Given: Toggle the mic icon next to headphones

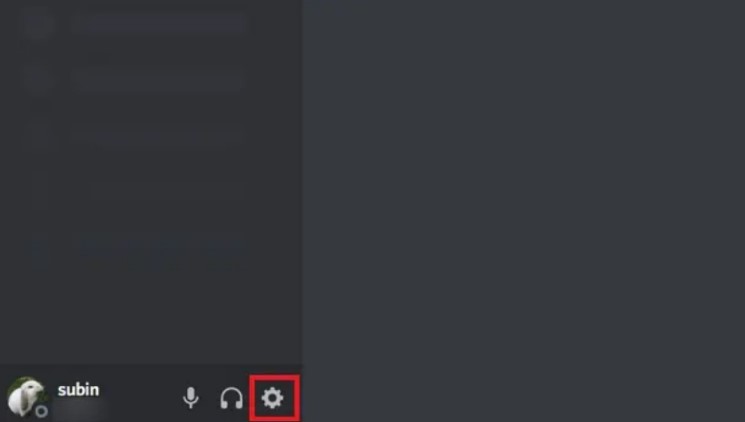Looking at the screenshot, I should (191, 398).
